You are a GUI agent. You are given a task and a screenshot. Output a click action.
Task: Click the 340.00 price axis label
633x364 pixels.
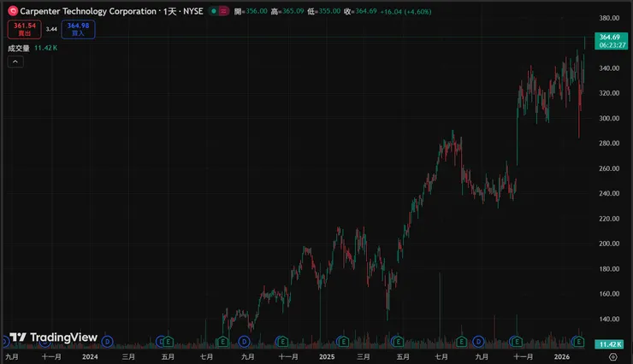609,68
